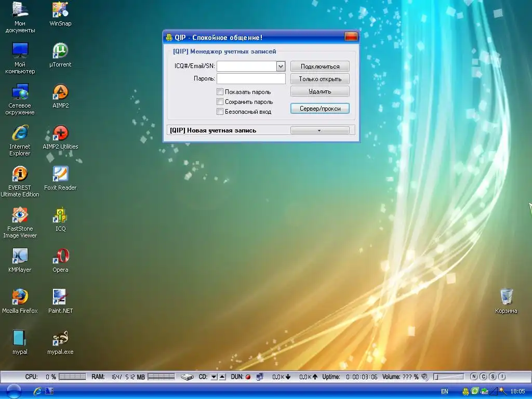
Task: Open the Foxit Reader shortcut
Action: point(60,178)
